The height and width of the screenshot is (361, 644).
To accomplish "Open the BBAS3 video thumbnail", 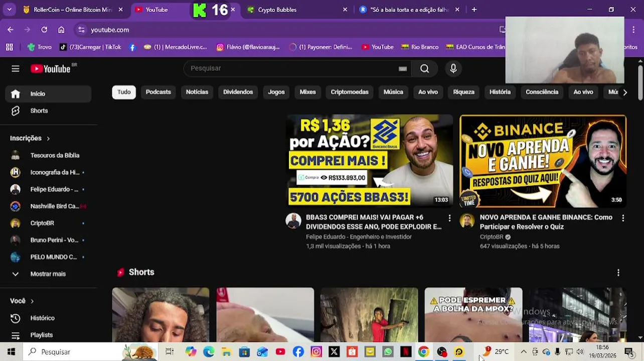I will (370, 161).
